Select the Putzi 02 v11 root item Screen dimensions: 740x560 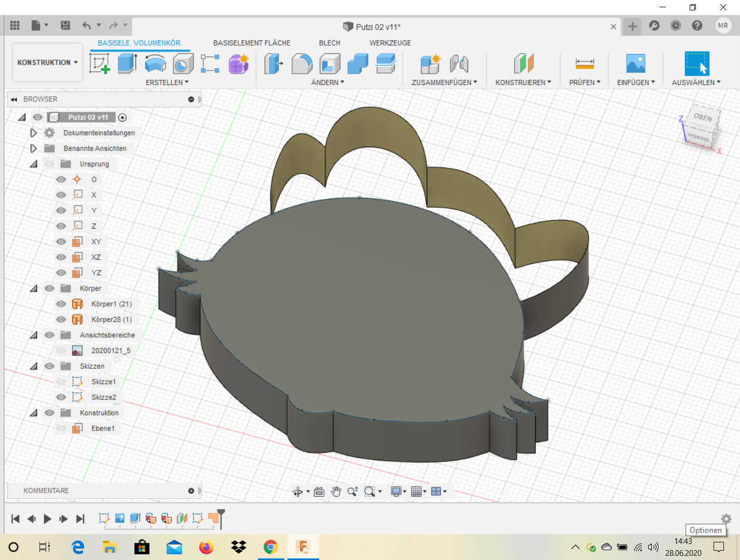click(x=88, y=117)
